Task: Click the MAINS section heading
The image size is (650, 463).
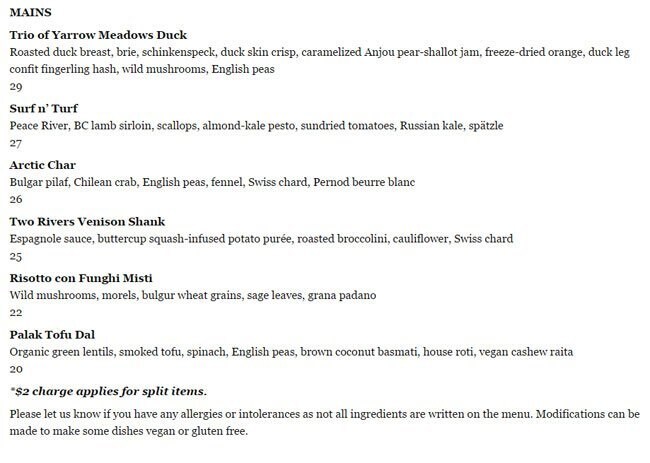Action: (x=31, y=12)
